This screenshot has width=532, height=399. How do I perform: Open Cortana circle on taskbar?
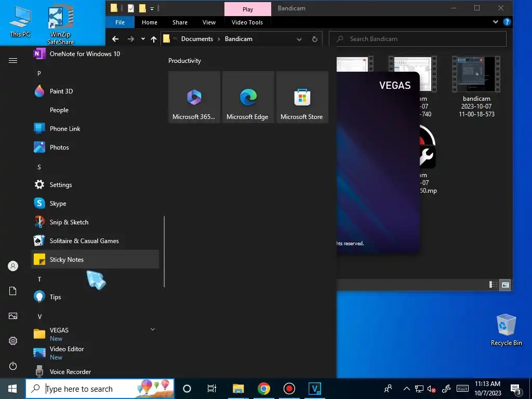pyautogui.click(x=187, y=389)
